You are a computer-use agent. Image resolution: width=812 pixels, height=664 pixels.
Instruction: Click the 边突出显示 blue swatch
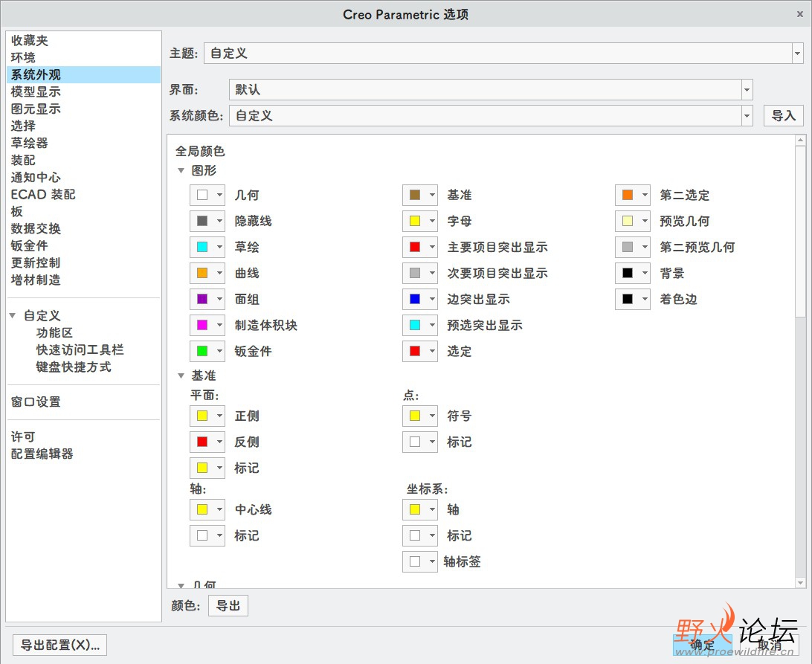415,299
